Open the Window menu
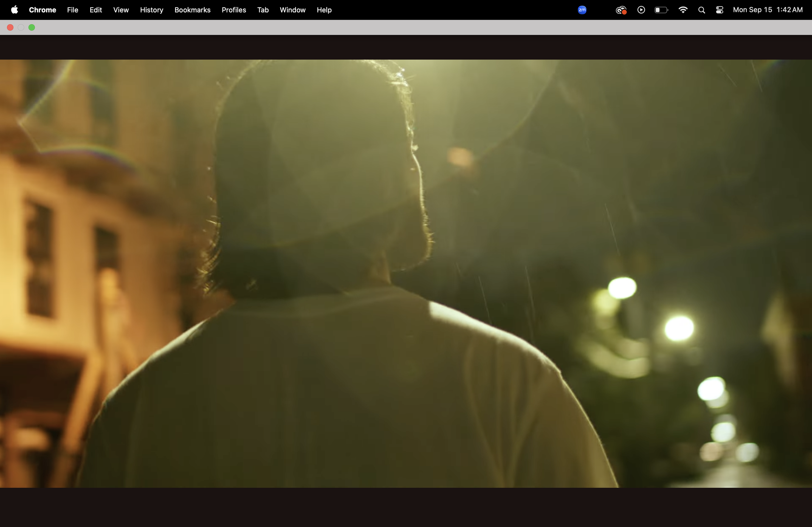Image resolution: width=812 pixels, height=527 pixels. click(292, 10)
